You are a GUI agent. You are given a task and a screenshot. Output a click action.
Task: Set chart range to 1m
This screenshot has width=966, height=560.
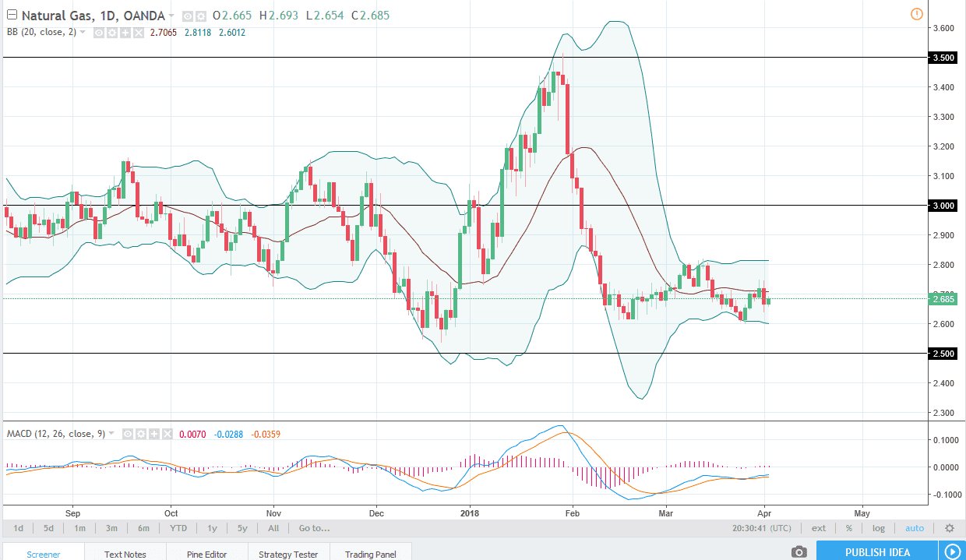(79, 528)
